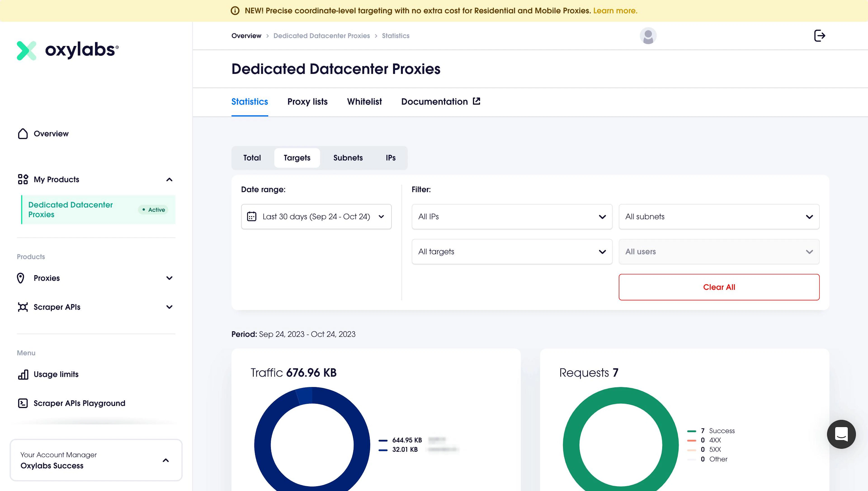This screenshot has height=491, width=868.
Task: Expand the Scraper APIs menu
Action: coord(169,307)
